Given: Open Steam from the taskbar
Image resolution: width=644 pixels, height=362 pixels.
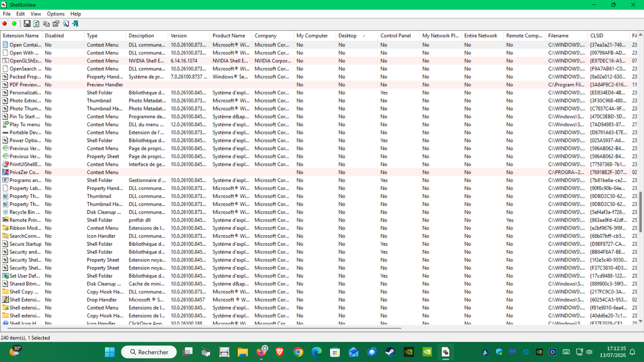Looking at the screenshot, I should point(390,352).
